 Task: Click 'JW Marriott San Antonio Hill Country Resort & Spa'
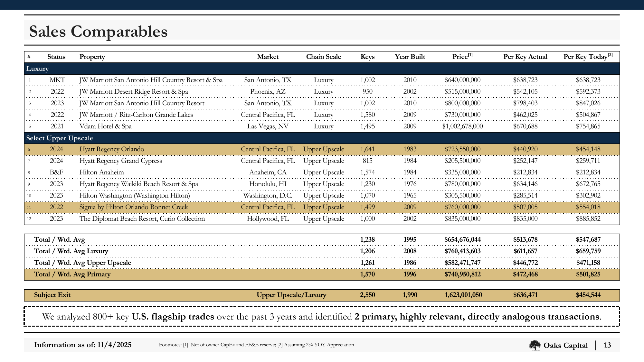[x=151, y=80]
